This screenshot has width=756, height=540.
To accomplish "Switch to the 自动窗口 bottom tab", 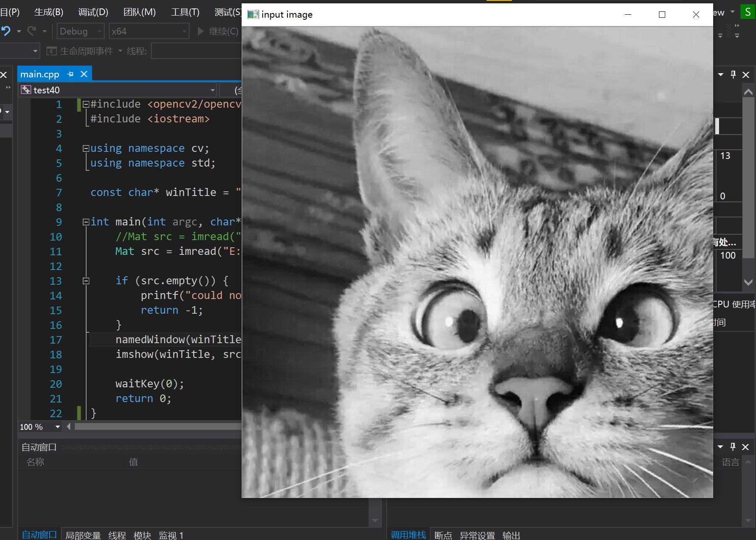I will coord(40,535).
